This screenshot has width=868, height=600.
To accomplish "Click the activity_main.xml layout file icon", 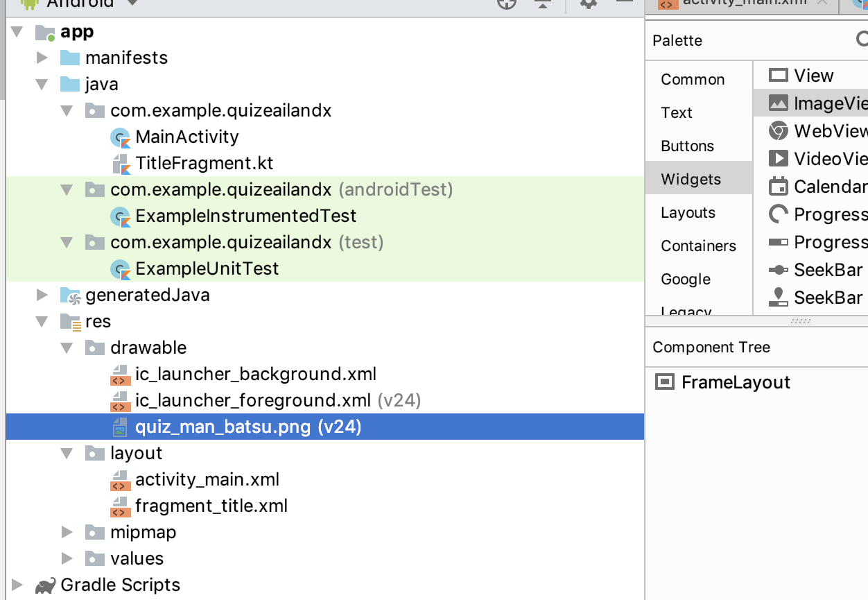I will [x=121, y=480].
